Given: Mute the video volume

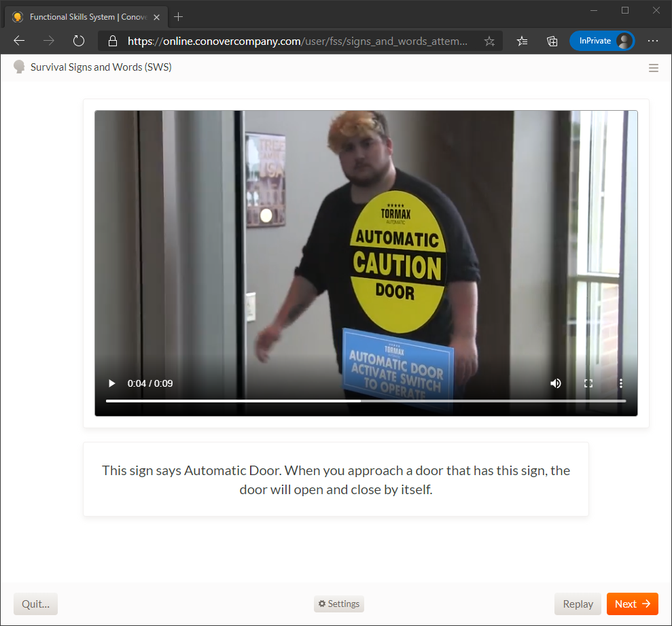Looking at the screenshot, I should coord(556,383).
